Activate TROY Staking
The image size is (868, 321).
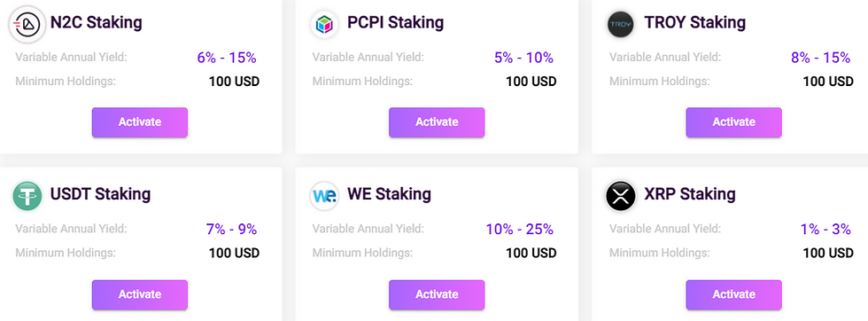pos(733,122)
